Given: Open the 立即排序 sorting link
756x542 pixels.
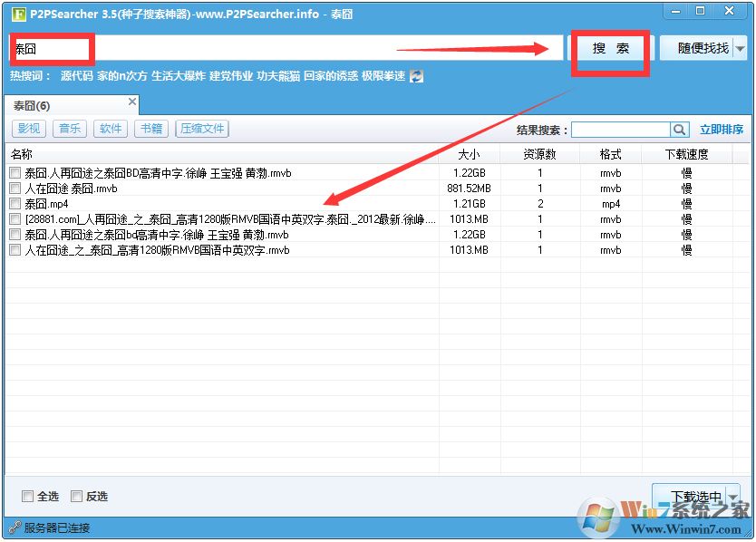Looking at the screenshot, I should click(x=722, y=129).
